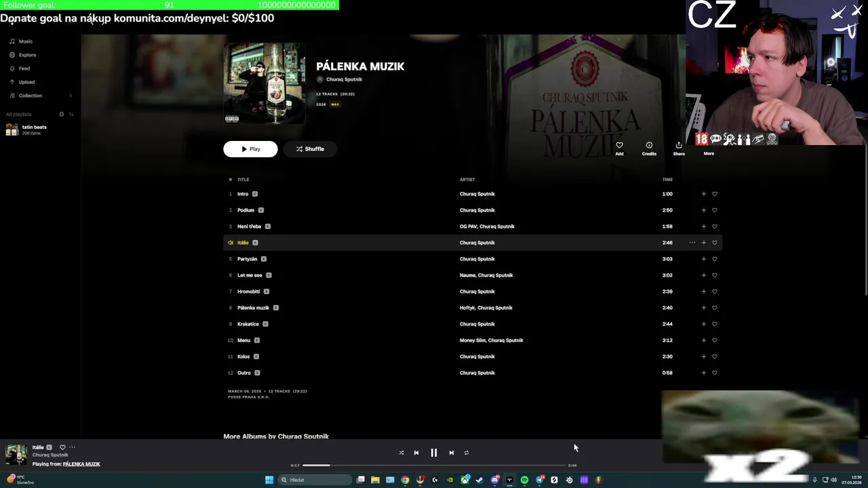Favorite the Není třeba track
868x488 pixels.
[x=714, y=226]
